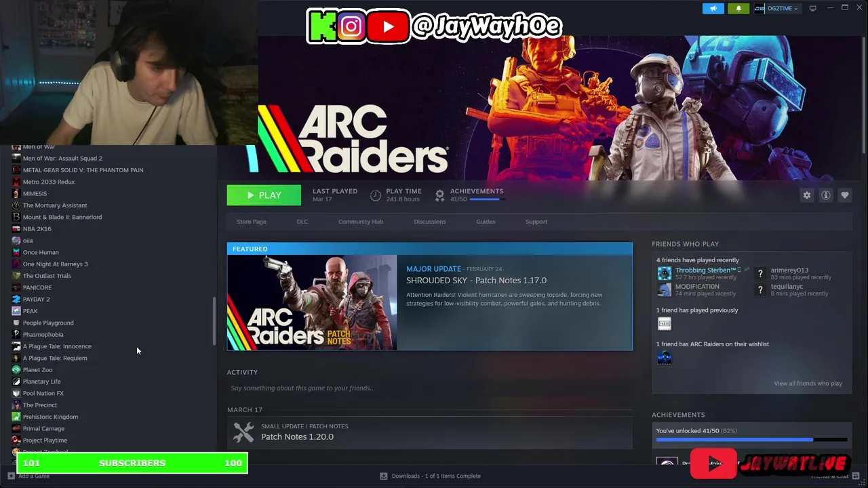Open SHROUDED SKY Patch Notes 1.17.0 headline

476,280
